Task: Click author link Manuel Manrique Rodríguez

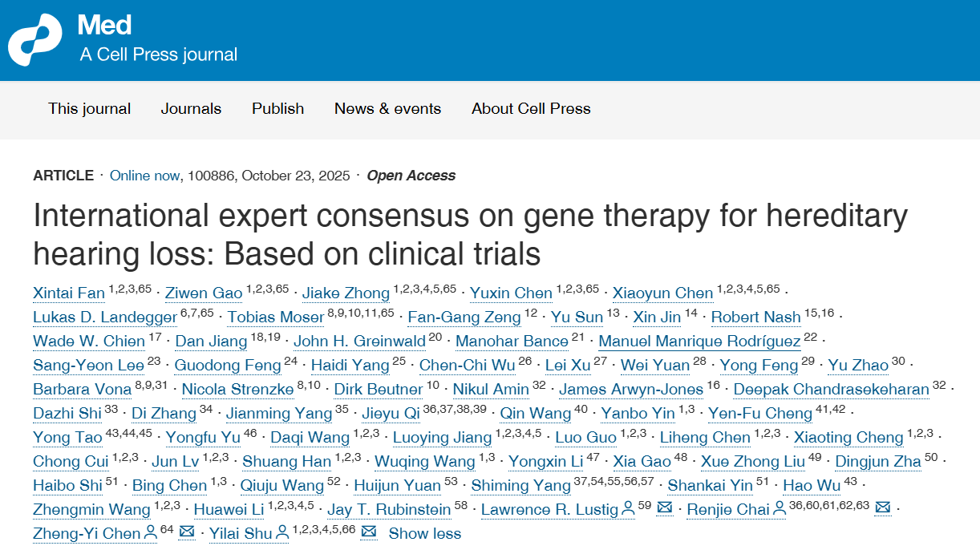Action: [x=699, y=342]
